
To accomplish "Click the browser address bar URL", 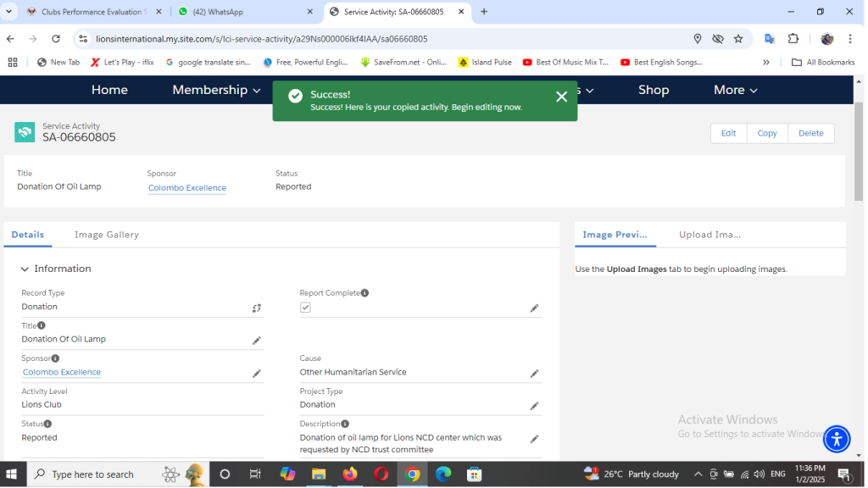I will tap(262, 39).
